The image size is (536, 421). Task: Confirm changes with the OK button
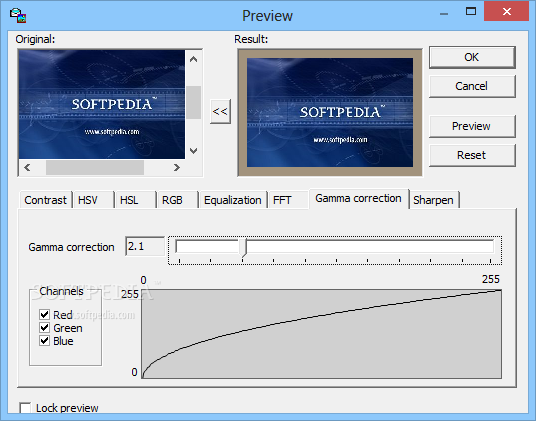(x=472, y=57)
